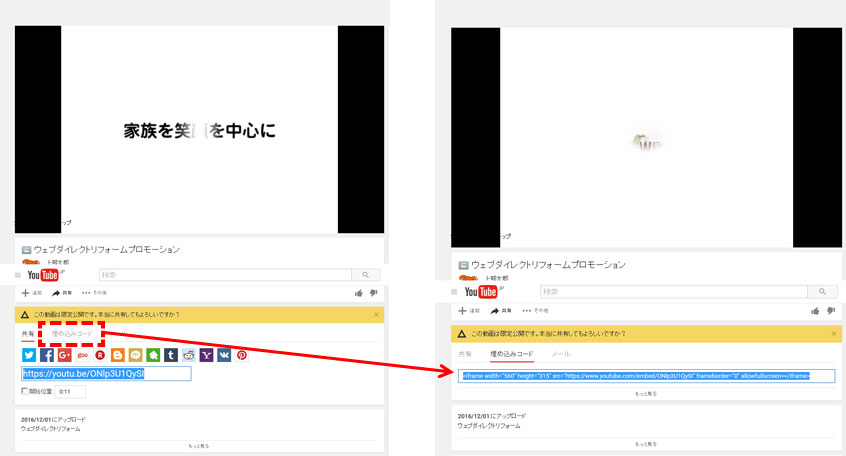The image size is (846, 456).
Task: Share to Tumblr in left panel
Action: [x=171, y=355]
